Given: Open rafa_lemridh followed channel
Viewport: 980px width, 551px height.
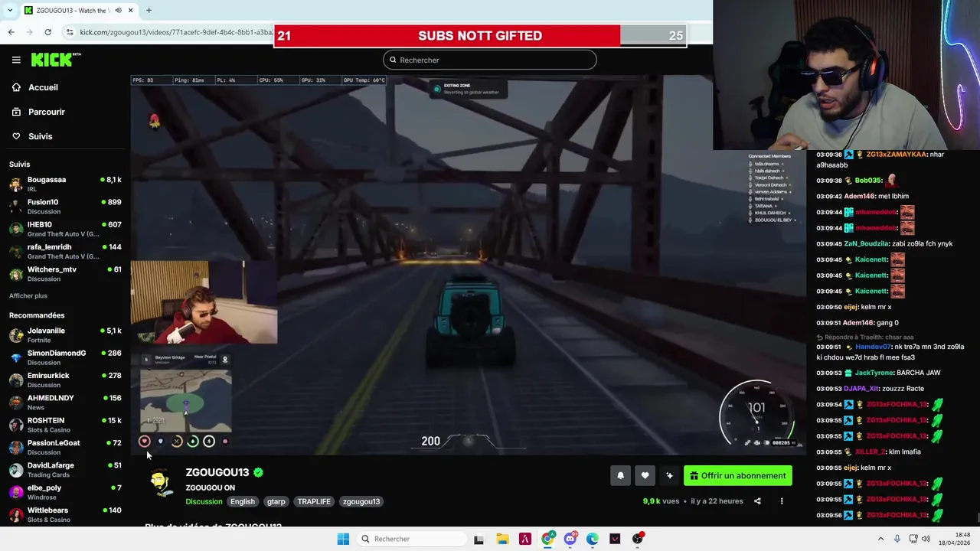Looking at the screenshot, I should 65,251.
